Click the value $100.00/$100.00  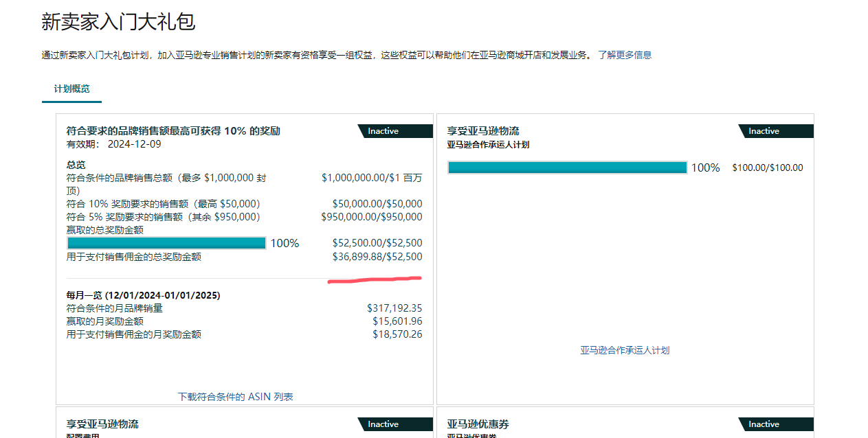767,168
